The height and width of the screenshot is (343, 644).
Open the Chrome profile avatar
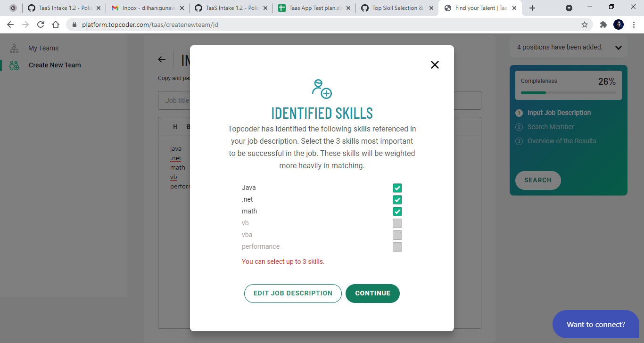[x=619, y=24]
